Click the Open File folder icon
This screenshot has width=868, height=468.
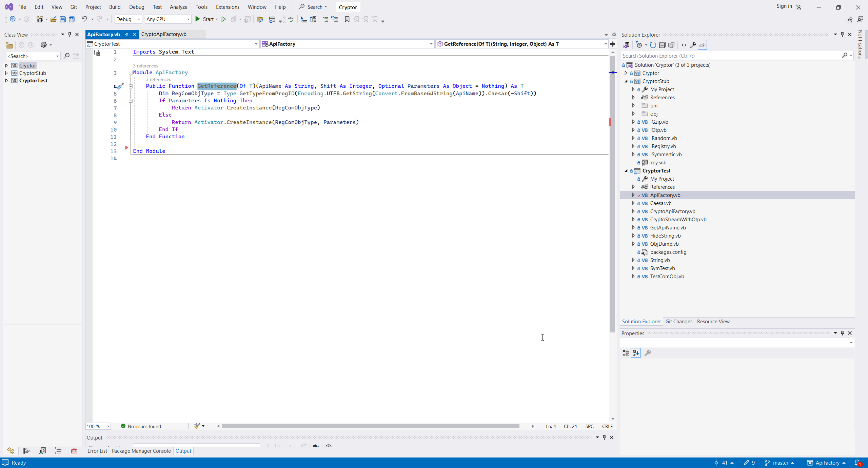click(x=53, y=19)
